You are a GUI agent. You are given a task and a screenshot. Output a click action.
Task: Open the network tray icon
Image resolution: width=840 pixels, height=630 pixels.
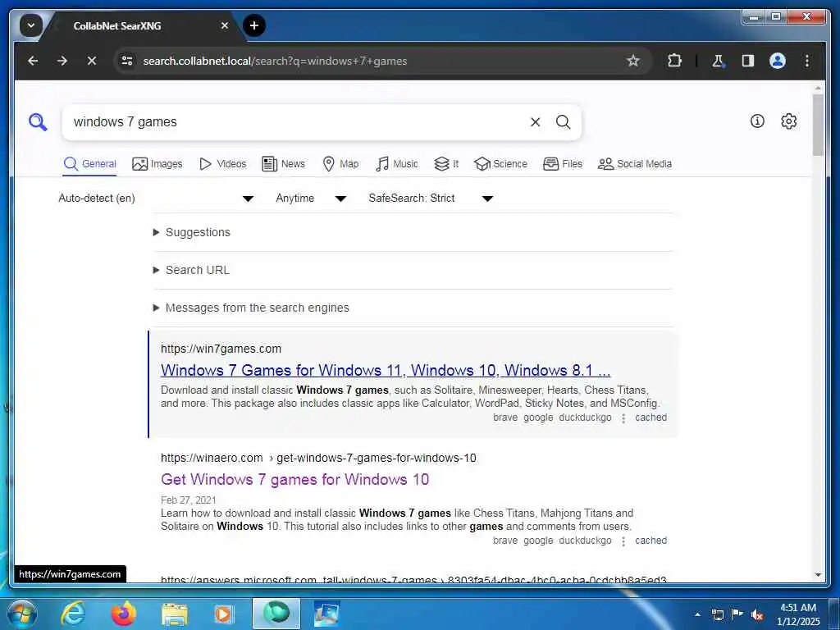pyautogui.click(x=717, y=614)
